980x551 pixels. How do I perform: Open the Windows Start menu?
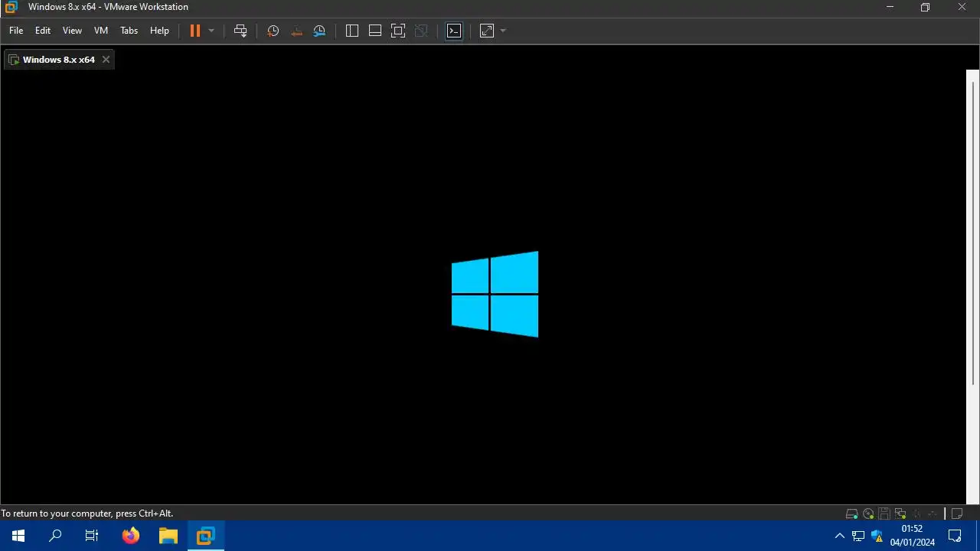[18, 536]
